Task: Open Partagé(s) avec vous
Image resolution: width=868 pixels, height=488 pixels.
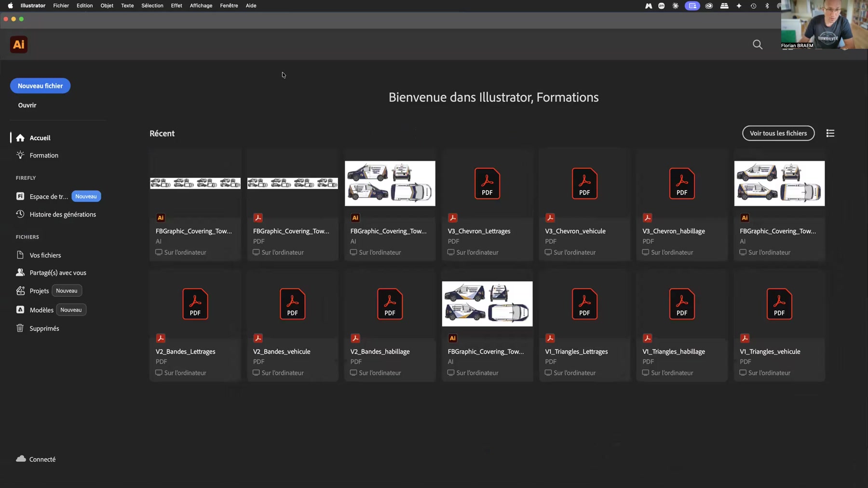Action: tap(51, 273)
